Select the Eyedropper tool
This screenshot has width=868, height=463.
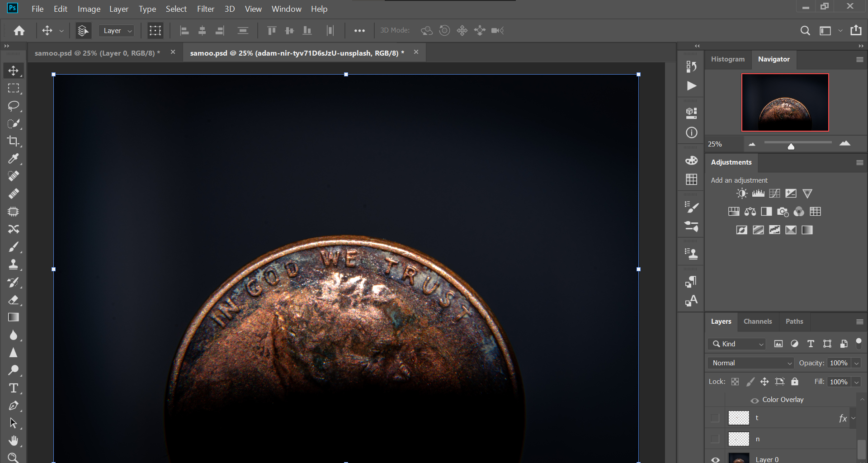click(13, 159)
